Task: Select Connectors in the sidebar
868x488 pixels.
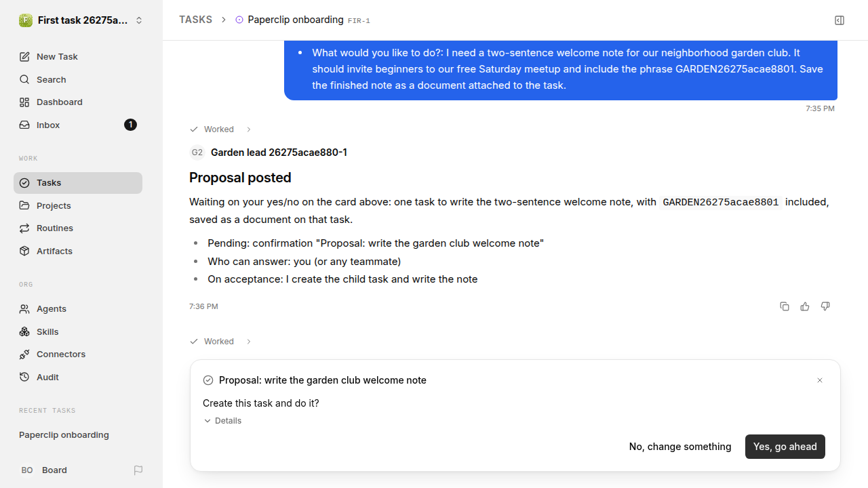Action: coord(78,354)
